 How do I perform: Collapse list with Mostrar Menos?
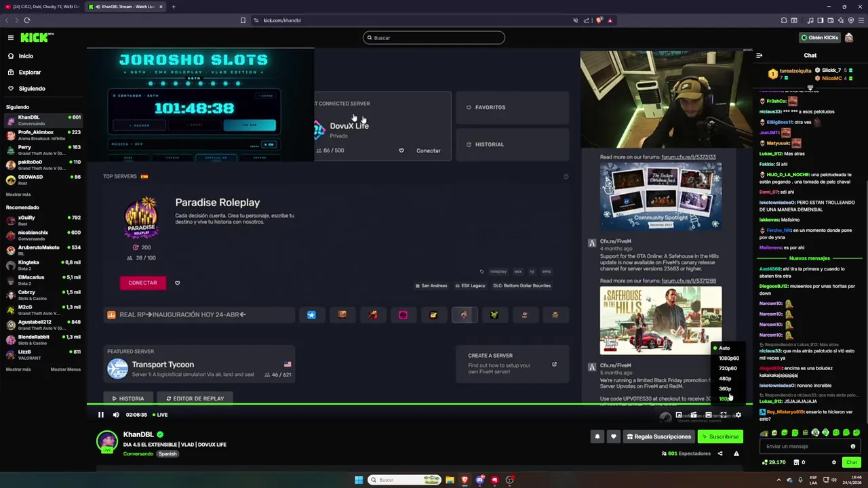[x=65, y=369]
